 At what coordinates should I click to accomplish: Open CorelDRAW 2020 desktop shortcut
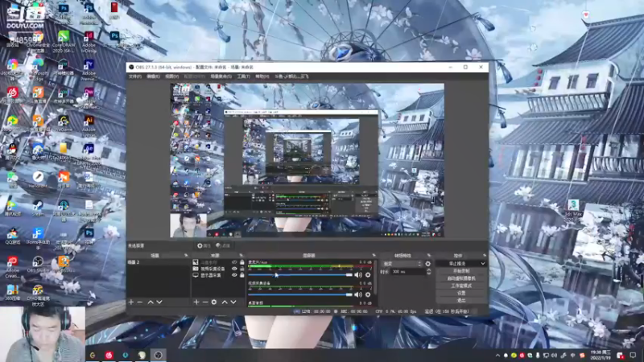click(x=64, y=40)
